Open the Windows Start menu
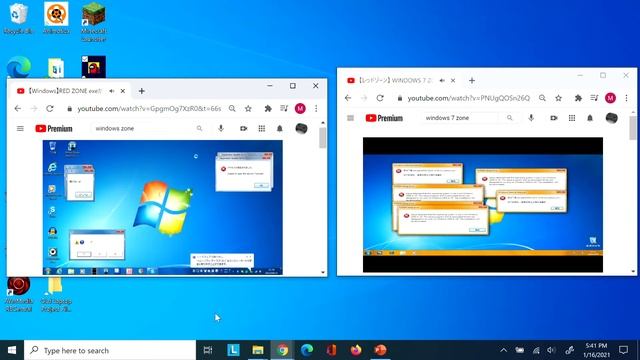Viewport: 640px width, 360px height. click(12, 350)
